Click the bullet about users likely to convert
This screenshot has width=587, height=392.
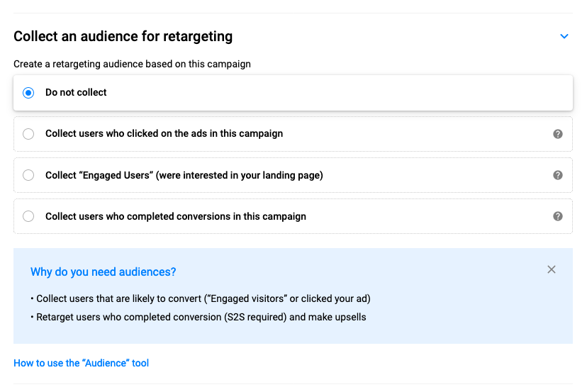click(201, 298)
